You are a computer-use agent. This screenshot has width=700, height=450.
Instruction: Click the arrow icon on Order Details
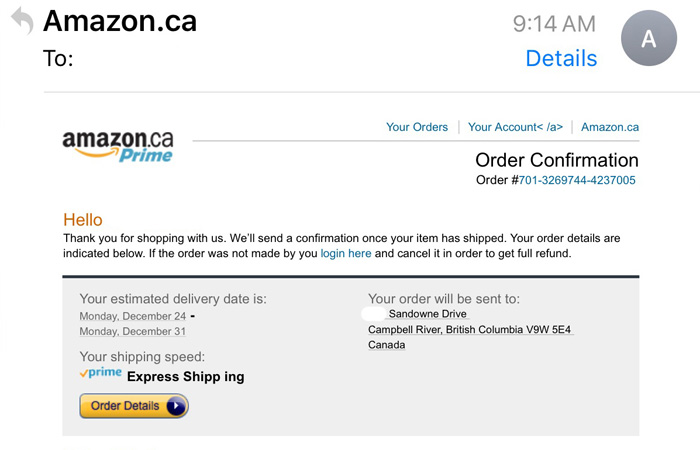tap(176, 406)
